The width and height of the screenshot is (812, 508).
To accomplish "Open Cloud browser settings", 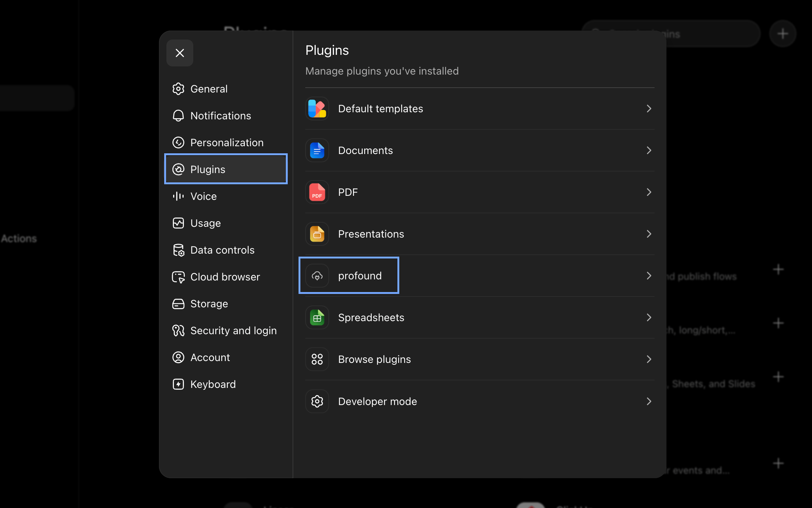I will coord(226,277).
